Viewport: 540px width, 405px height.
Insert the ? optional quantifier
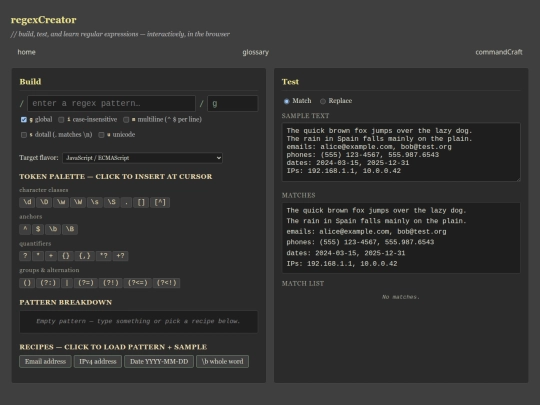pyautogui.click(x=25, y=256)
